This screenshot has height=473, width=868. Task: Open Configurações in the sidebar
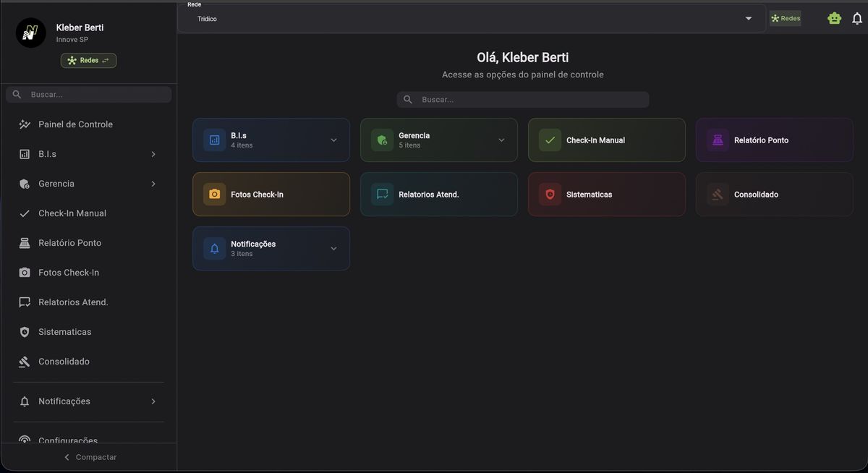coord(68,440)
